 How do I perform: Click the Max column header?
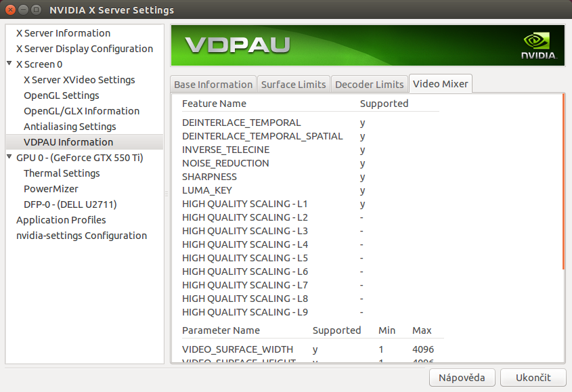click(422, 330)
